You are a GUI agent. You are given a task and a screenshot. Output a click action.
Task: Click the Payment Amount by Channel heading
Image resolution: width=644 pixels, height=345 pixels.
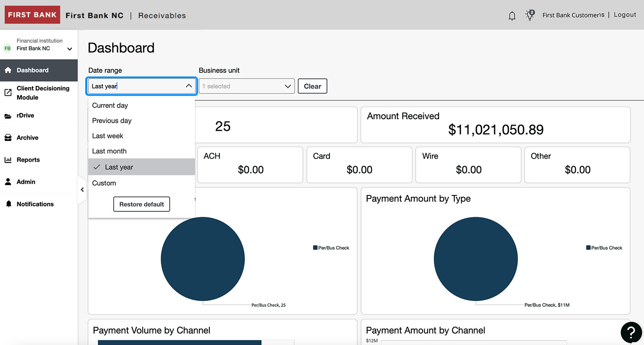[x=426, y=330]
